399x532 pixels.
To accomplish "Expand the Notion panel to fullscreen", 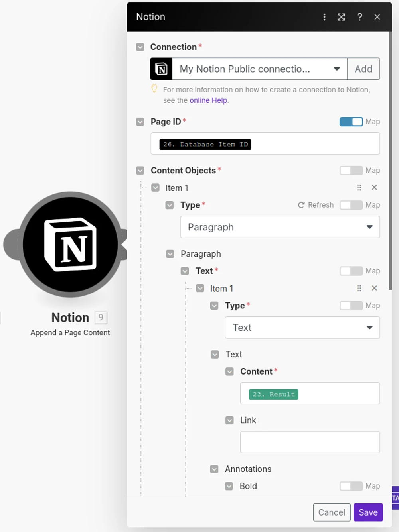I will point(341,17).
